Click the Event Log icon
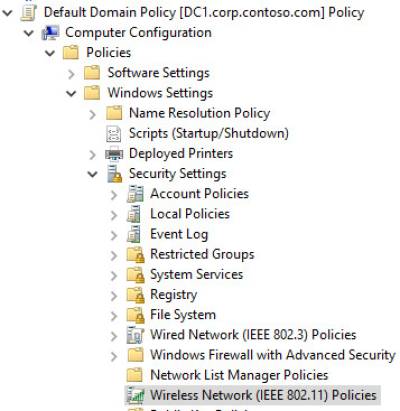Screen dimensions: 400x411 coord(134,234)
